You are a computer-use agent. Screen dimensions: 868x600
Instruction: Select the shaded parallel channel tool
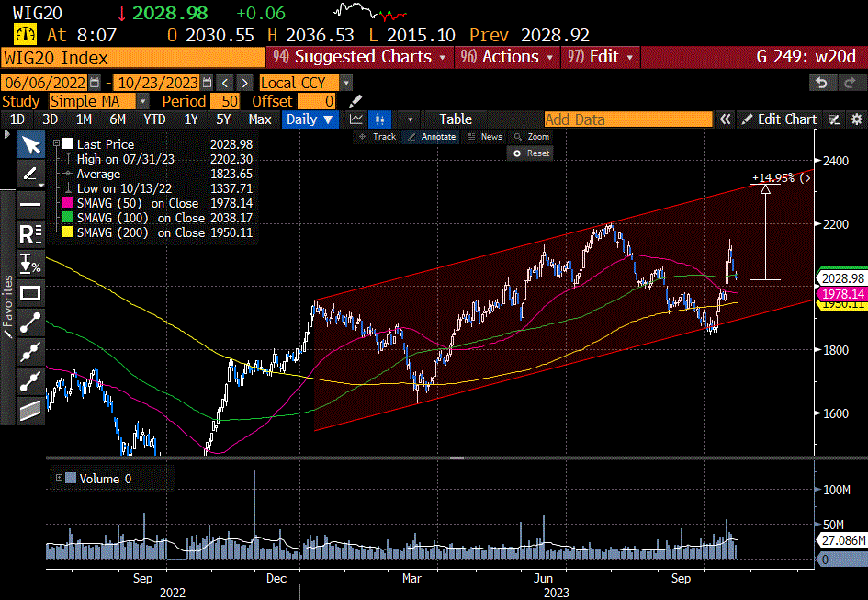[30, 411]
